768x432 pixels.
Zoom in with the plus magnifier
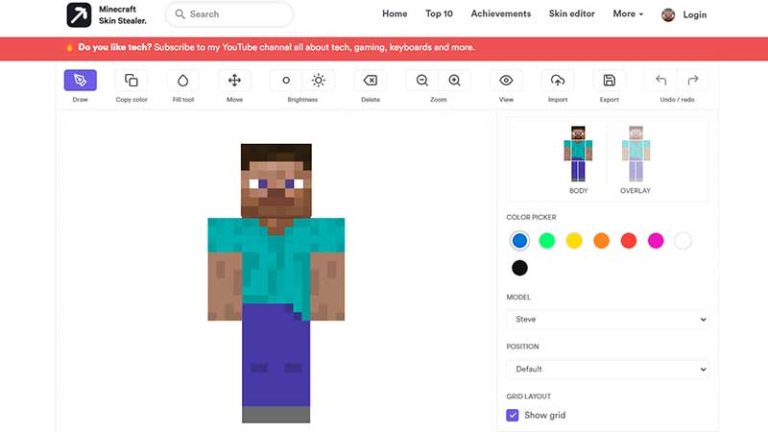click(x=455, y=81)
